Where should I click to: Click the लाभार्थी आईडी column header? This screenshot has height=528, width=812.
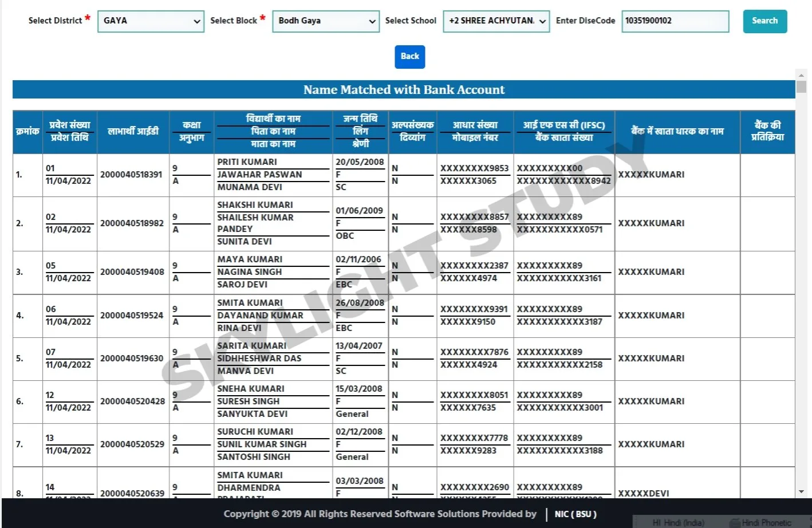tap(133, 131)
